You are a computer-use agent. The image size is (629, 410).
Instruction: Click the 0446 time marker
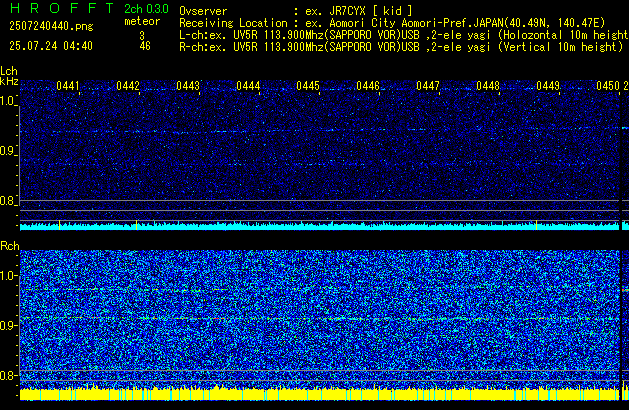tap(368, 86)
